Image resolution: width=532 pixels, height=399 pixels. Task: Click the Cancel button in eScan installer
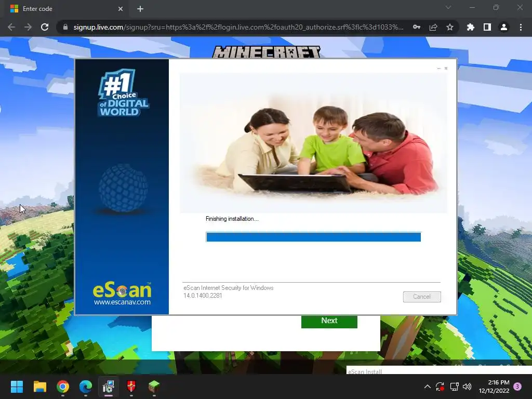pos(422,297)
